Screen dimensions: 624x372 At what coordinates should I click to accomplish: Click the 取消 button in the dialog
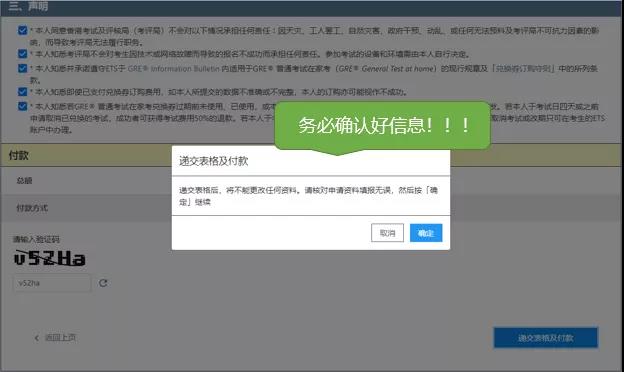pos(387,233)
